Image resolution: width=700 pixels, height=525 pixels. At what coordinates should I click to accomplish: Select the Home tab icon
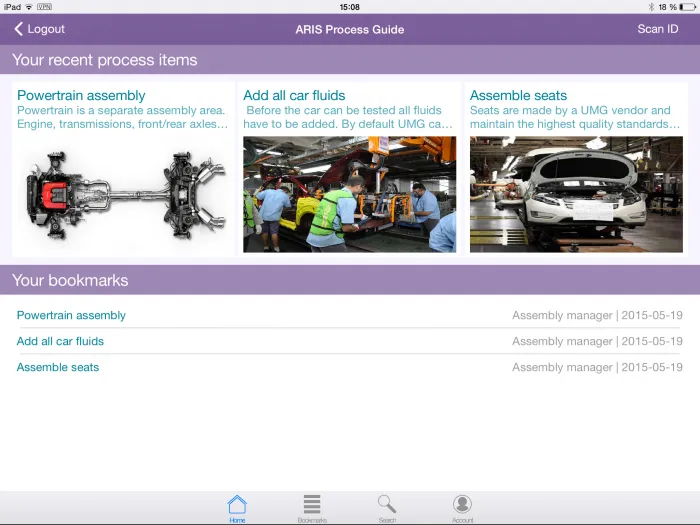click(x=237, y=508)
